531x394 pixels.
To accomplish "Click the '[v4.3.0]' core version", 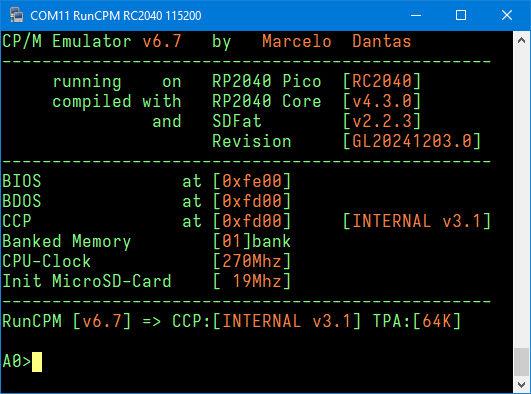I will coord(382,101).
